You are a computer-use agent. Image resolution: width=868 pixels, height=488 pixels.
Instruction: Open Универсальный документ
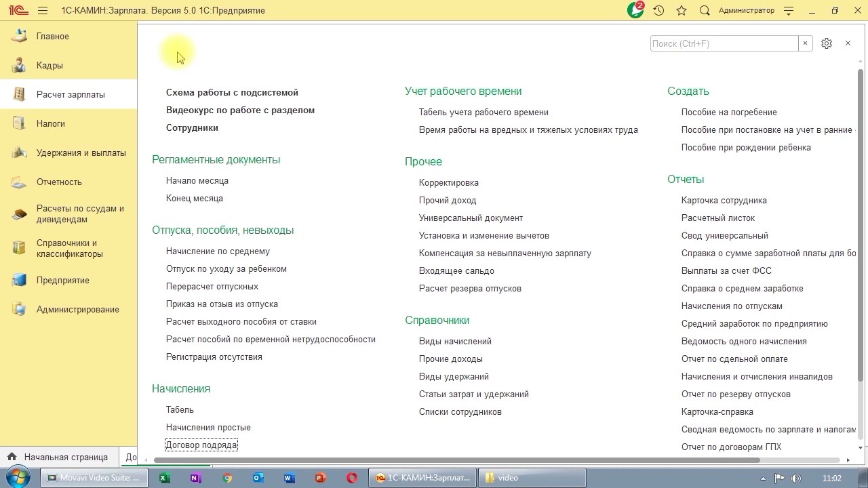click(x=471, y=218)
